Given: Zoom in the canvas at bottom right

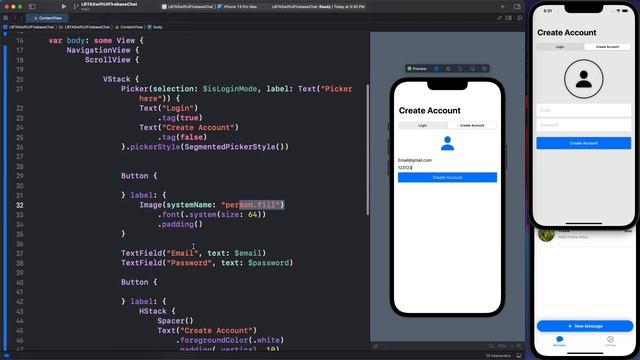Looking at the screenshot, I should click(x=519, y=346).
